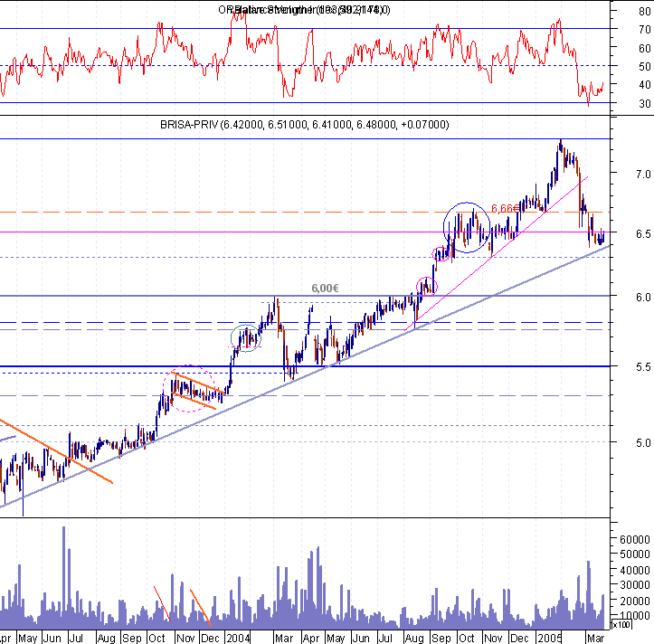Image resolution: width=654 pixels, height=644 pixels.
Task: Select the 30000 volume axis label
Action: click(x=634, y=585)
